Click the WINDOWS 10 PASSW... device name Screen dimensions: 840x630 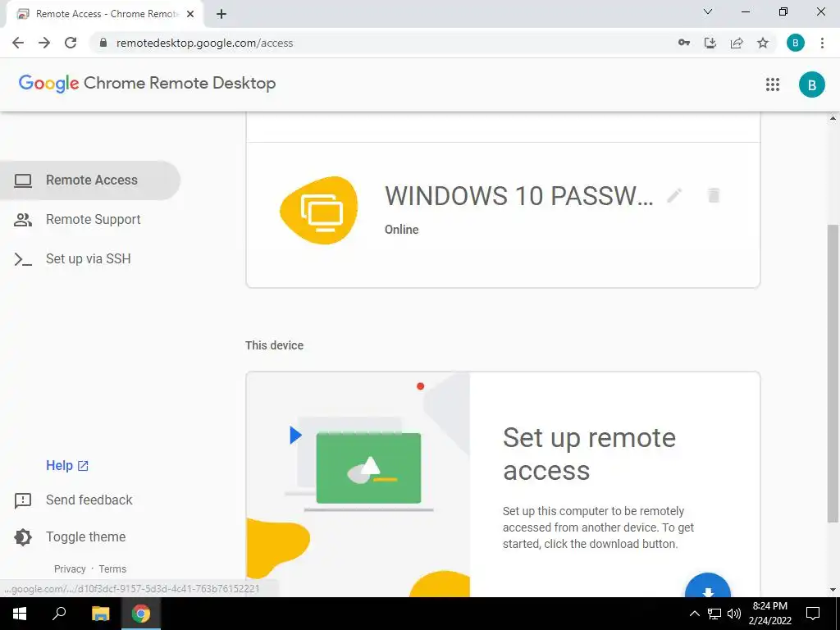pyautogui.click(x=518, y=196)
